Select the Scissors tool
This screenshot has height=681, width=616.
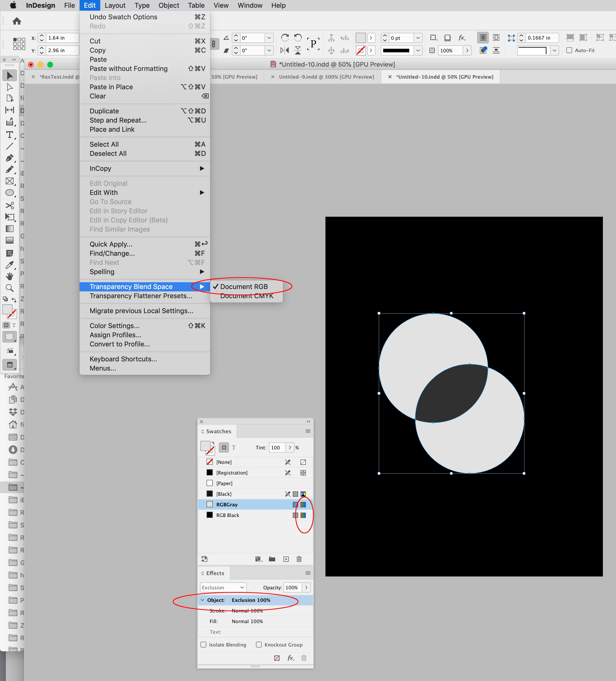9,205
